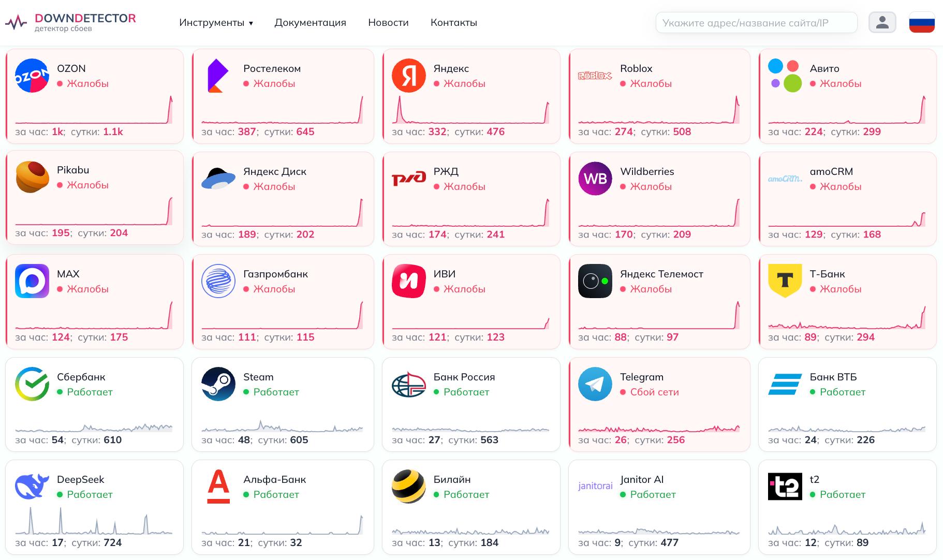Screen dimensions: 943x560
Task: Open the Документация menu item
Action: click(x=310, y=22)
